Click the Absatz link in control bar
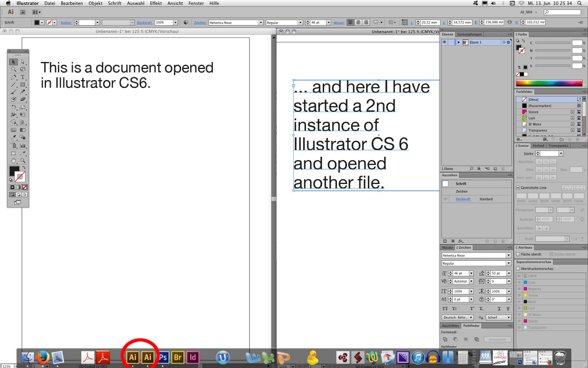The width and height of the screenshot is (588, 368). click(339, 23)
